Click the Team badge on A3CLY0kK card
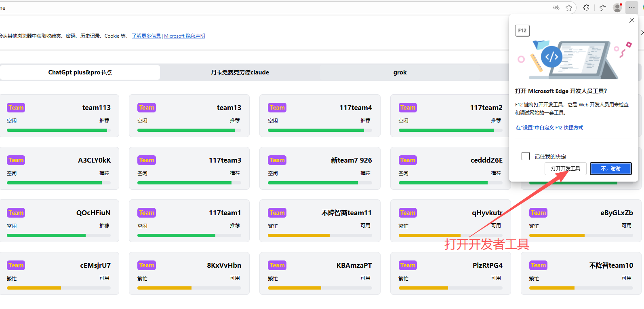 coord(16,160)
